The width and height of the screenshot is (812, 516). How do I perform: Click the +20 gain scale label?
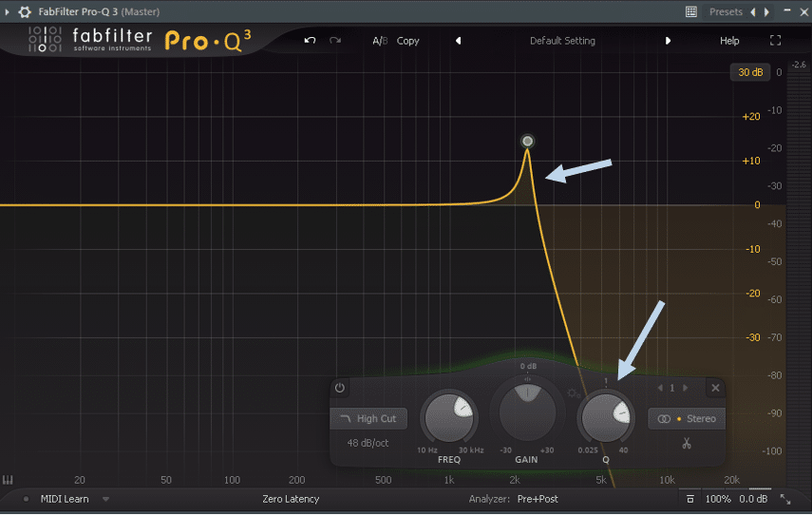pos(751,117)
